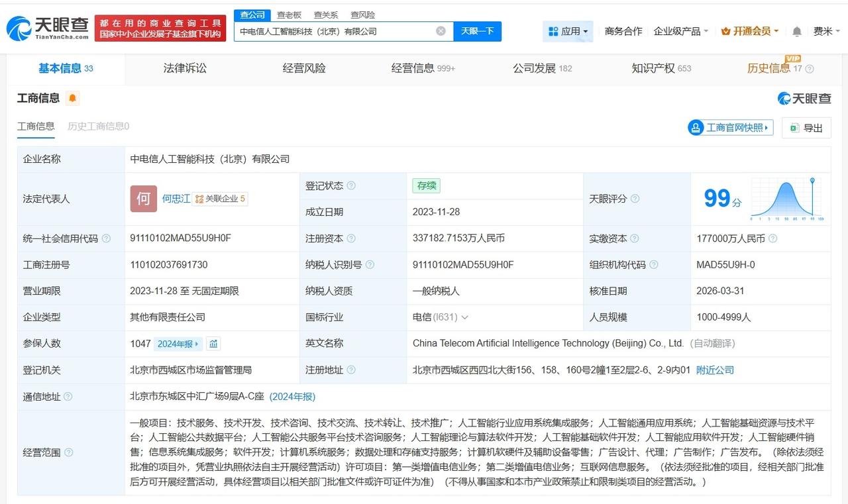848x504 pixels.
Task: Switch to the 历史工商信息 sub-tab
Action: click(x=98, y=126)
